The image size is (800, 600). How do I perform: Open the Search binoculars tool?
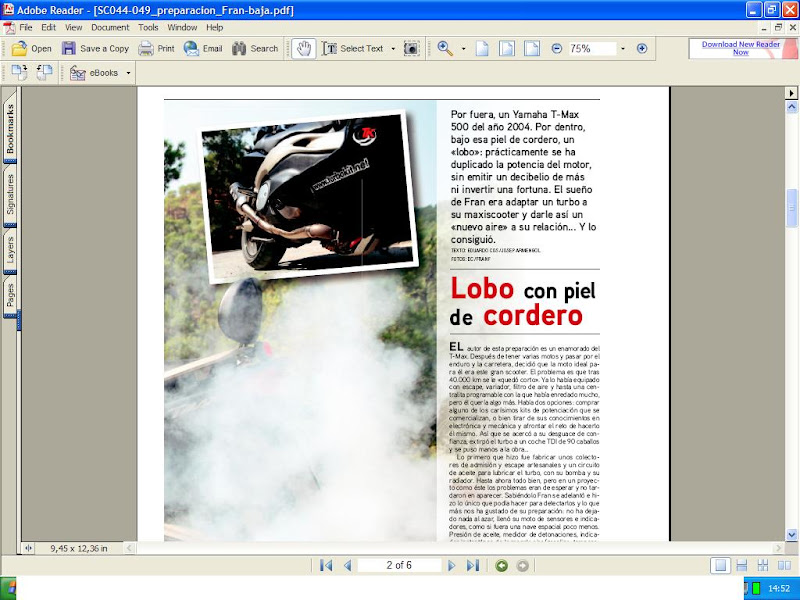coord(255,48)
